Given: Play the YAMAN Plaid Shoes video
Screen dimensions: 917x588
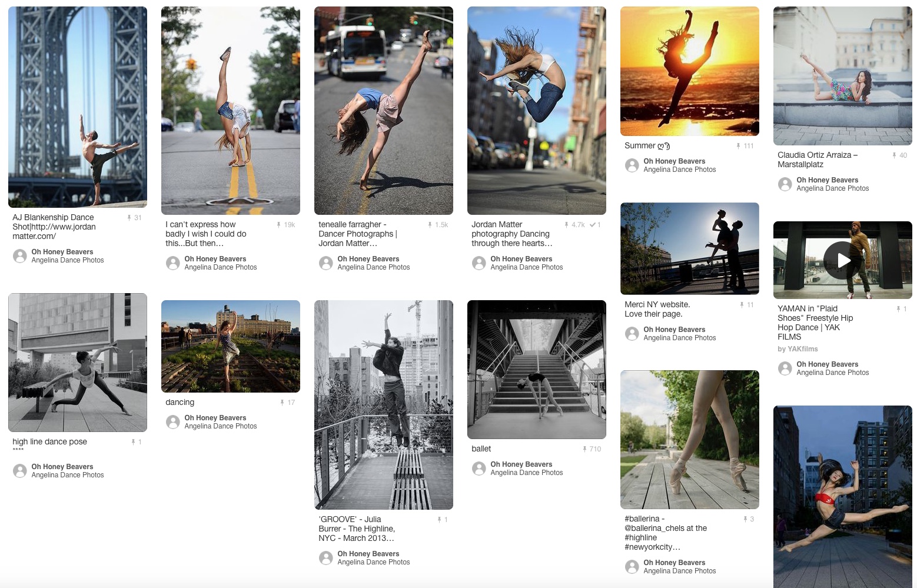Looking at the screenshot, I should [x=842, y=260].
